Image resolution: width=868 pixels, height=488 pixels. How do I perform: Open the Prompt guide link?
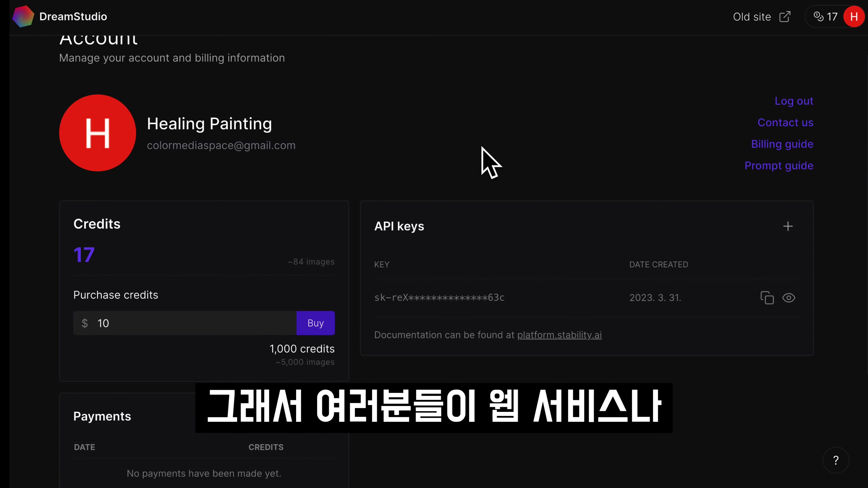tap(779, 166)
